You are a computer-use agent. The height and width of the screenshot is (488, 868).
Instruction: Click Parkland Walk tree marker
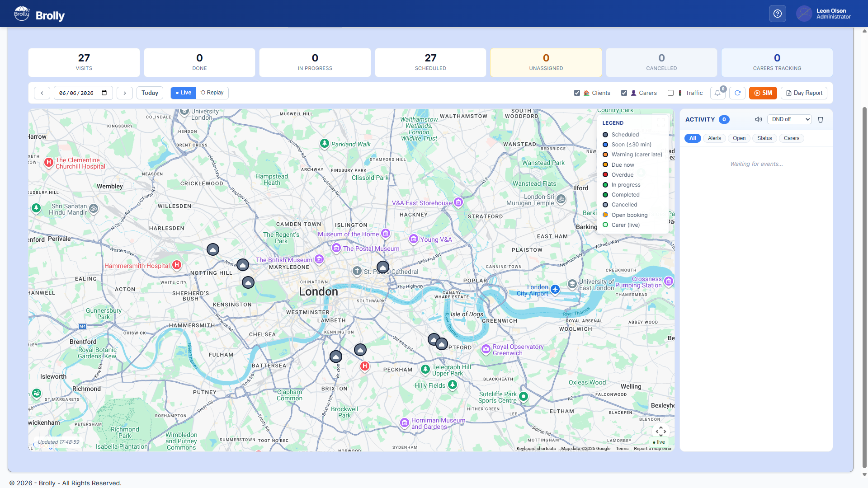coord(325,144)
